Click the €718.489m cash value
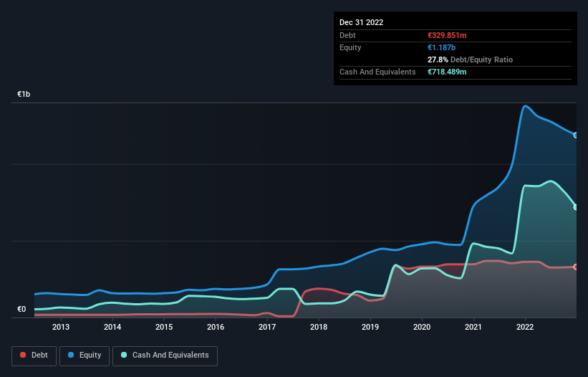 (x=447, y=72)
